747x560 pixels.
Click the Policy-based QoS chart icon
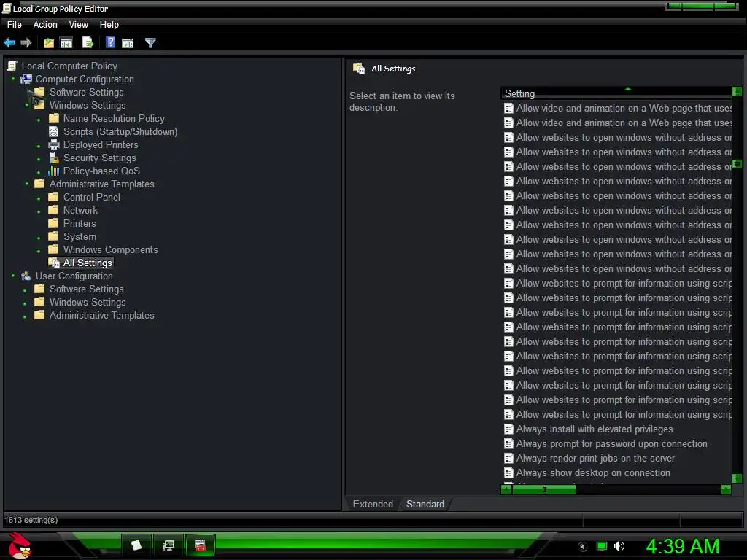pyautogui.click(x=54, y=171)
